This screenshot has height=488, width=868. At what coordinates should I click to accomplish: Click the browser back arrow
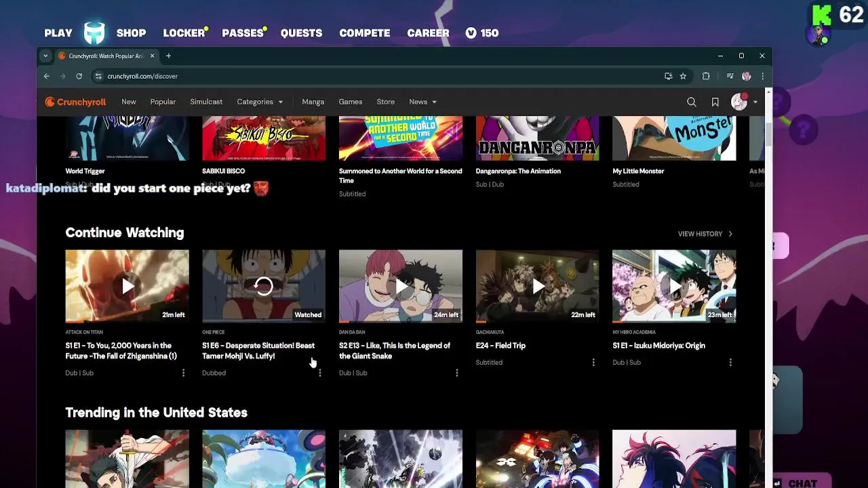click(47, 76)
